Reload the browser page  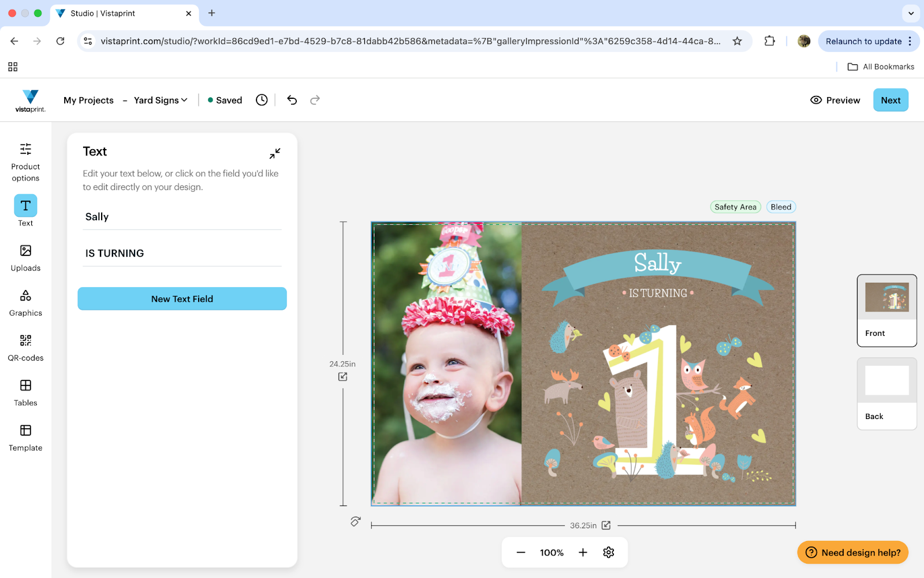coord(60,41)
